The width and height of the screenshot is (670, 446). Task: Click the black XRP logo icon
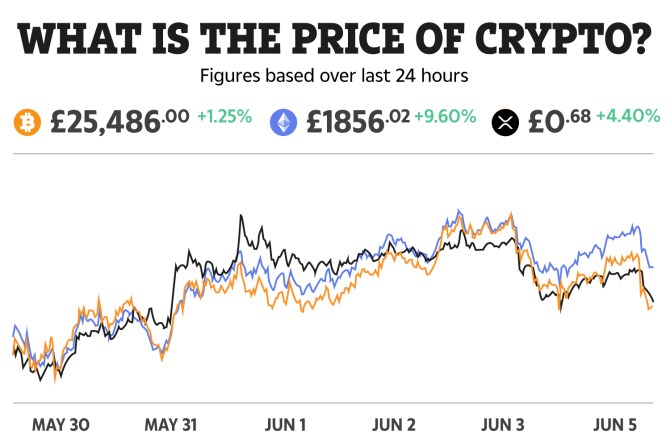(x=505, y=123)
